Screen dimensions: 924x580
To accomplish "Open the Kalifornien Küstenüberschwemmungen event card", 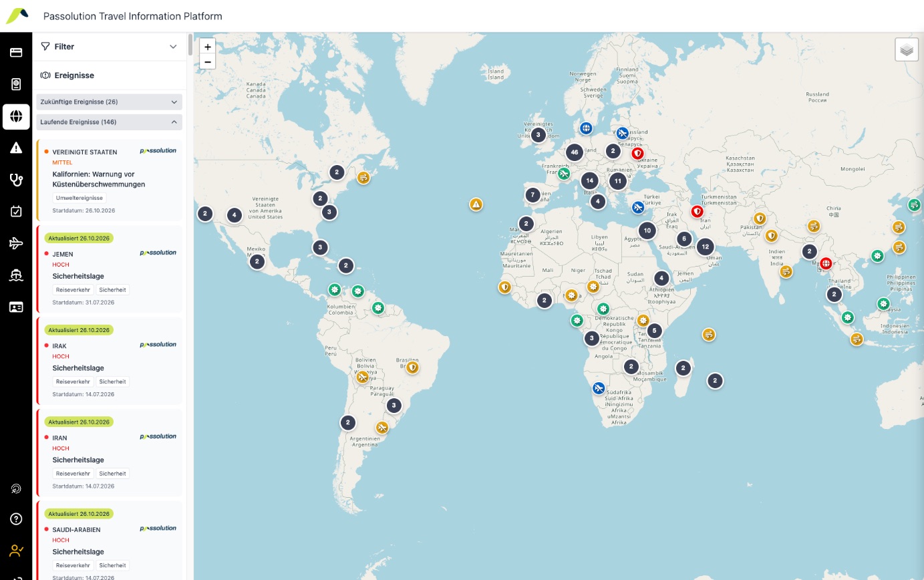I will [x=110, y=180].
